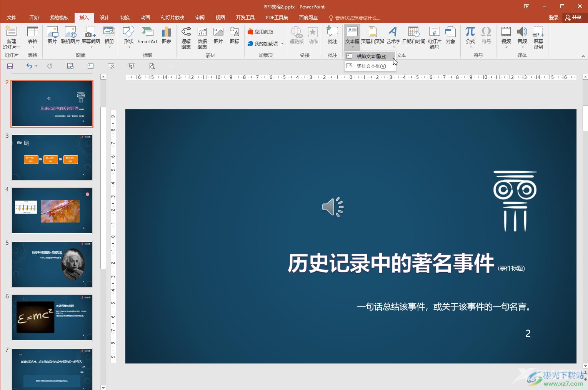Switch to 幻灯片放映 Slide Show tab

click(173, 18)
